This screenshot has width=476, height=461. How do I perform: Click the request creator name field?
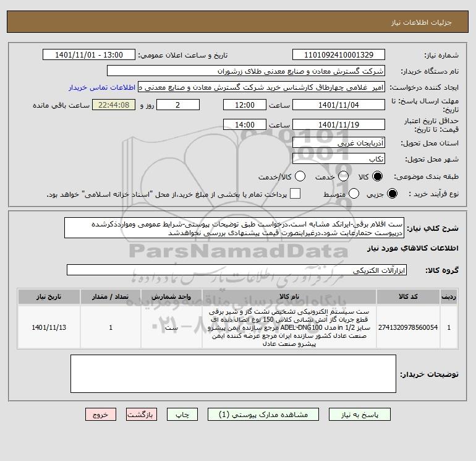click(x=261, y=87)
